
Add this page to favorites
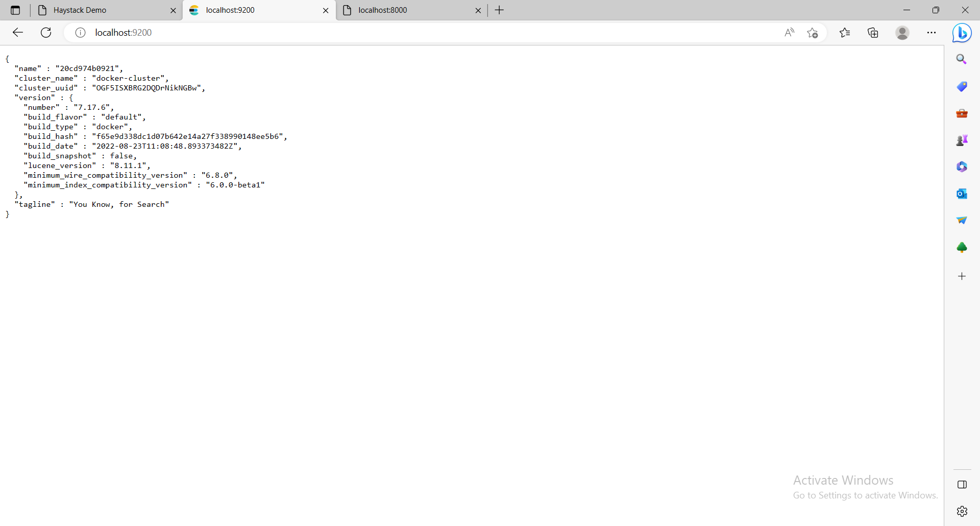pyautogui.click(x=813, y=33)
